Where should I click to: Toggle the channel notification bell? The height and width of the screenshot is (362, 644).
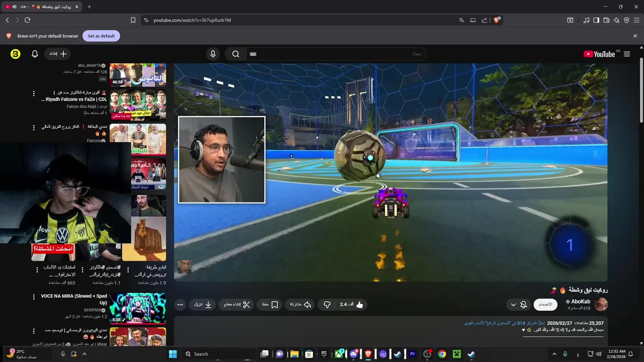click(524, 305)
